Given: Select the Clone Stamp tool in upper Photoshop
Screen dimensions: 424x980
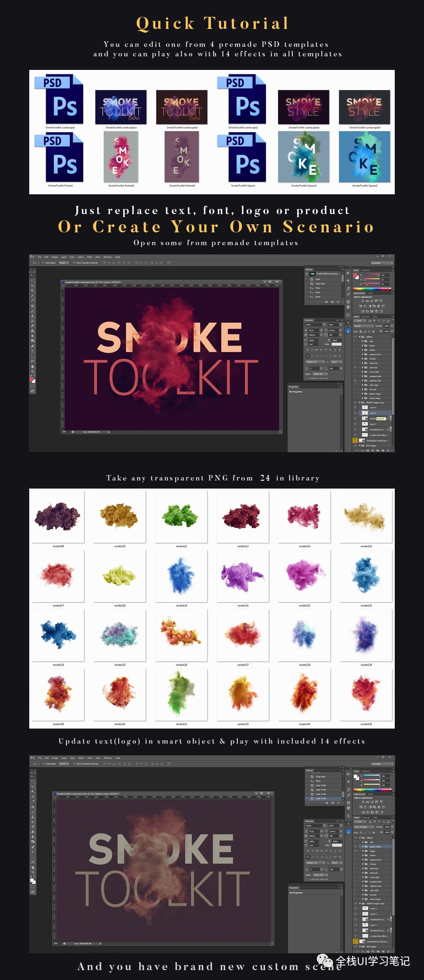Looking at the screenshot, I should point(33,316).
